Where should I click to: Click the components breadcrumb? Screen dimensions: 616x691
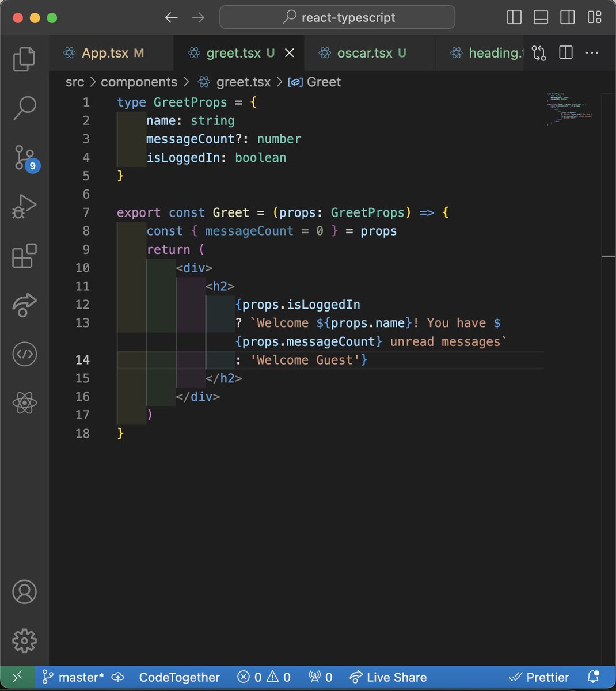tap(139, 82)
